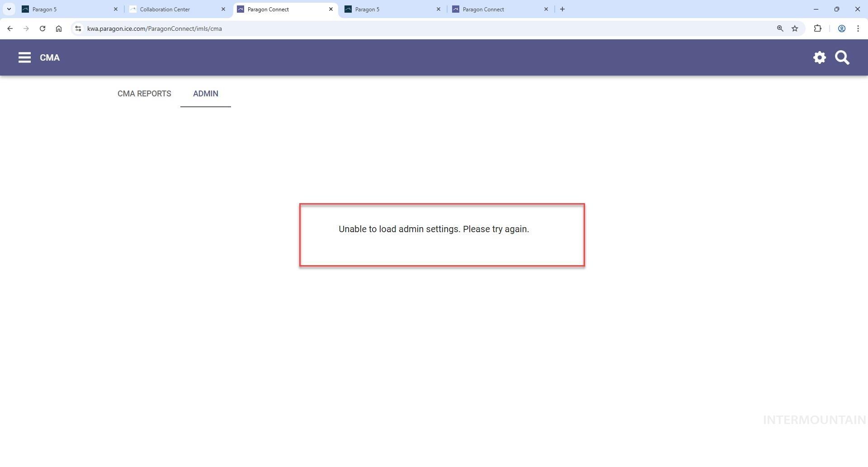Click the magnifying glass search icon in header
Screen dimensions: 868x467
tap(842, 57)
